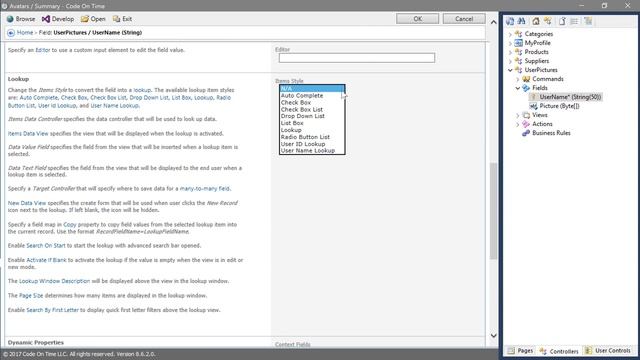Click the application icon in title bar
Viewport: 640px width, 360px height.
coord(4,6)
